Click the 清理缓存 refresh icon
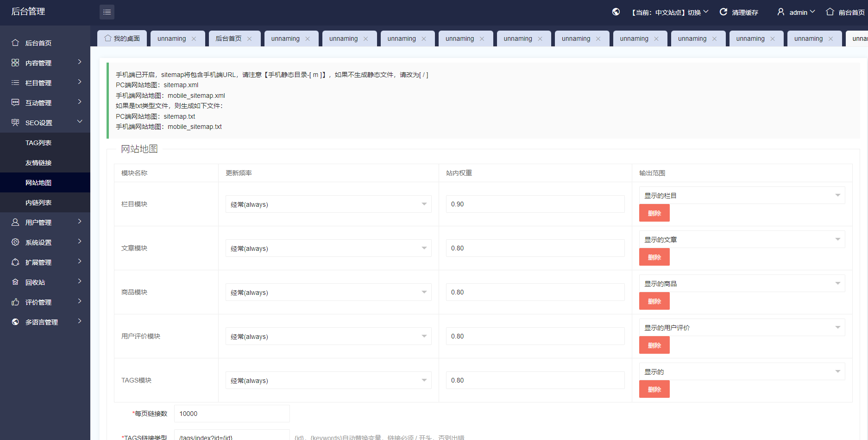The height and width of the screenshot is (440, 868). click(x=723, y=12)
